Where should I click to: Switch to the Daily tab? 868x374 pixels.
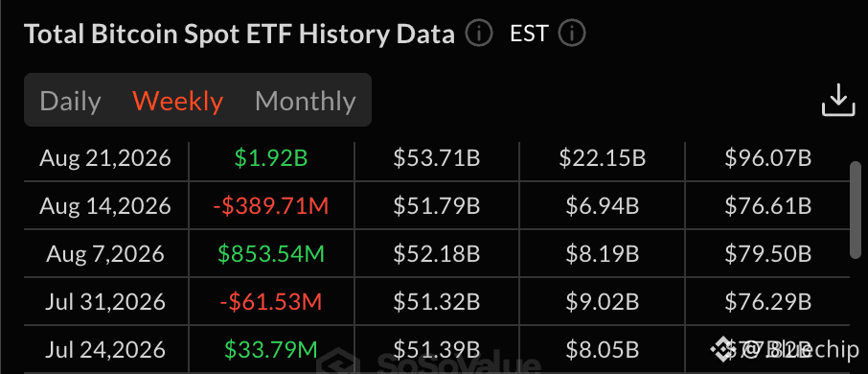(70, 102)
